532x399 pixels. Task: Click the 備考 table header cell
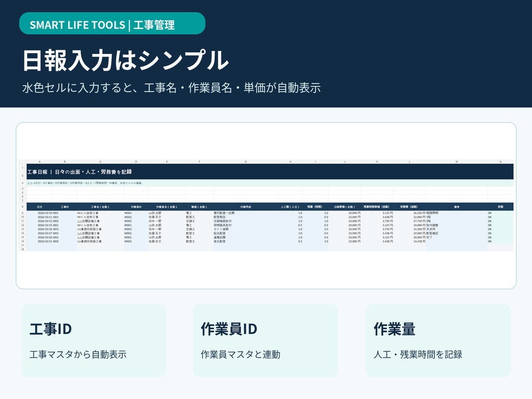pyautogui.click(x=457, y=207)
